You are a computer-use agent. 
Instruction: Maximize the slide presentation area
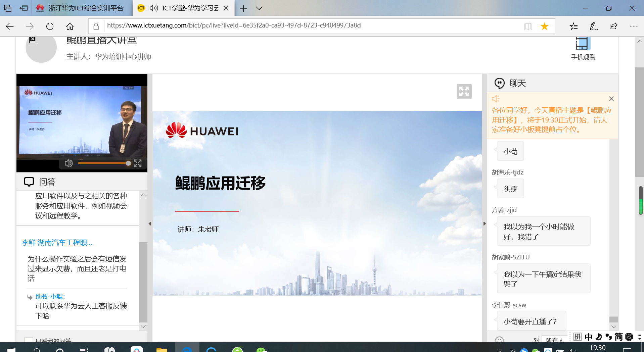464,91
